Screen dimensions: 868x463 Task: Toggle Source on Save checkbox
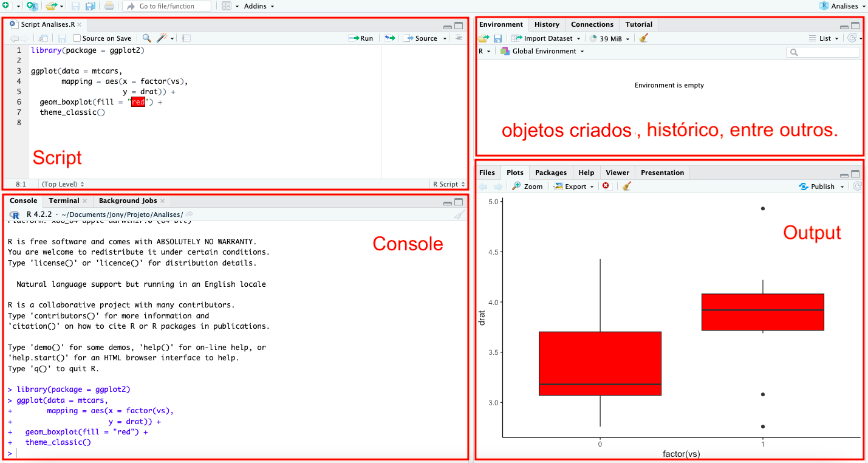(77, 38)
